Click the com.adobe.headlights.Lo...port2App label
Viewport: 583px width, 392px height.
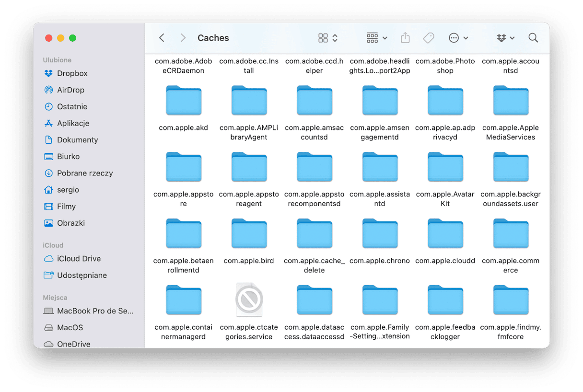[x=380, y=66]
